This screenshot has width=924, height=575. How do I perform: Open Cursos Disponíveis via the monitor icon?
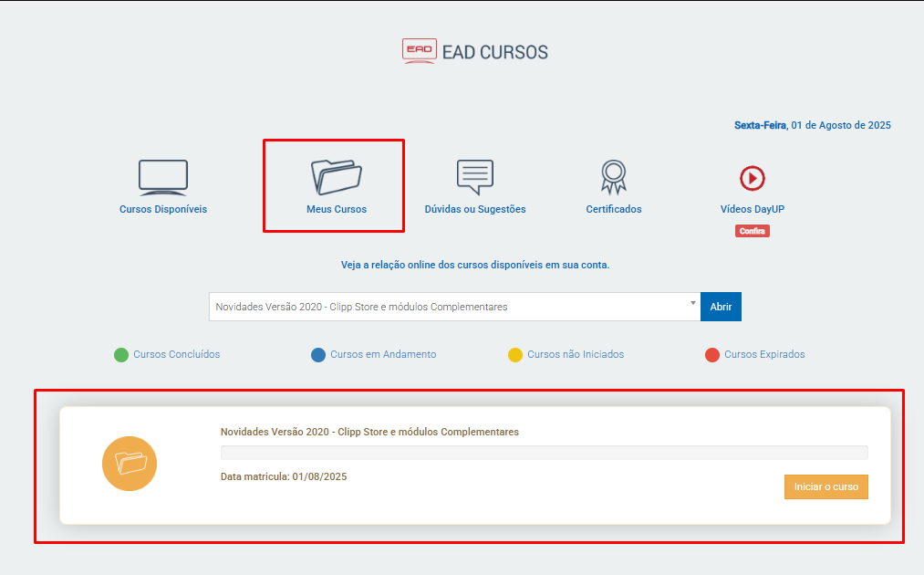click(163, 177)
